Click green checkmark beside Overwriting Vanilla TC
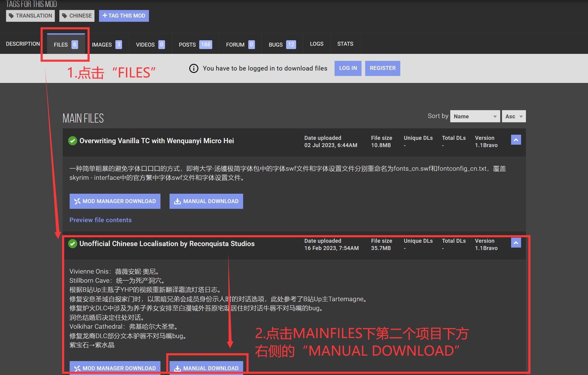 point(73,141)
